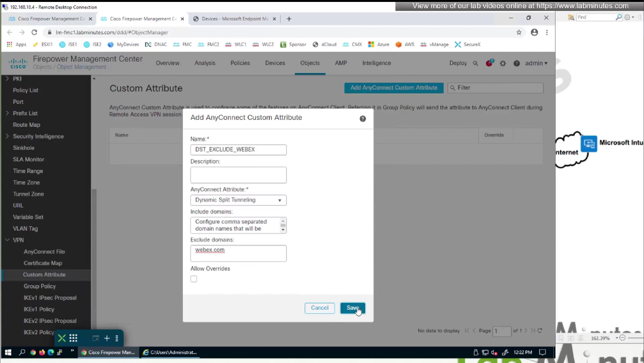This screenshot has height=363, width=644.
Task: Cancel the custom attribute dialog
Action: [x=319, y=308]
